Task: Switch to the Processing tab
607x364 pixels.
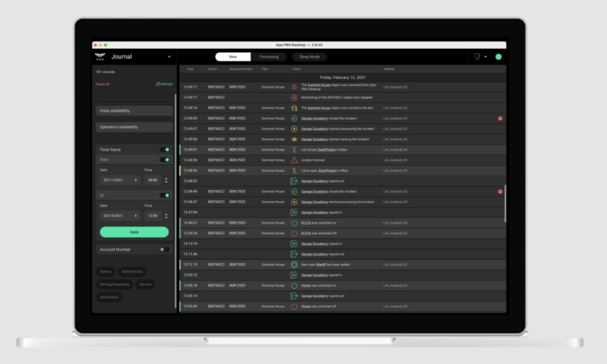Action: [268, 57]
